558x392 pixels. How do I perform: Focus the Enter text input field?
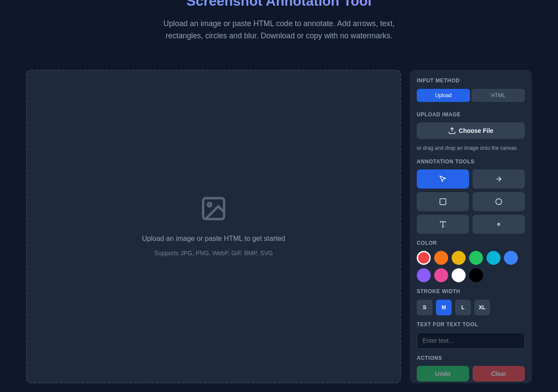[471, 341]
